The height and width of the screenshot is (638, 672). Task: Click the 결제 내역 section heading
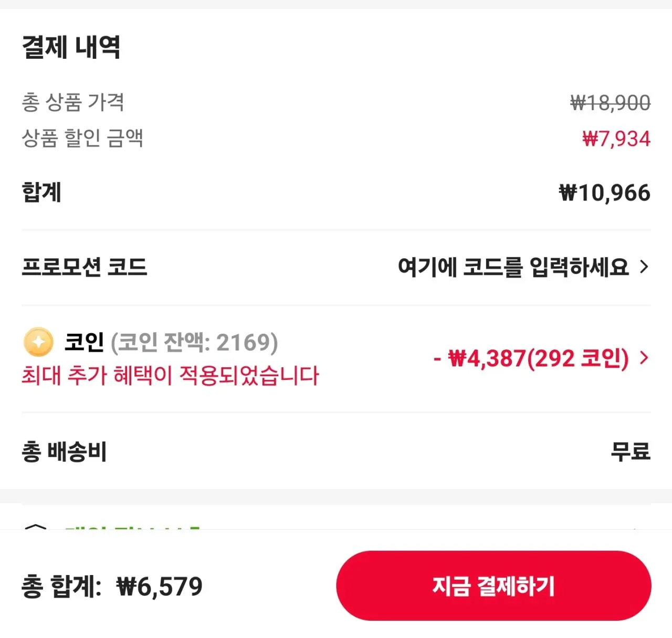[71, 47]
